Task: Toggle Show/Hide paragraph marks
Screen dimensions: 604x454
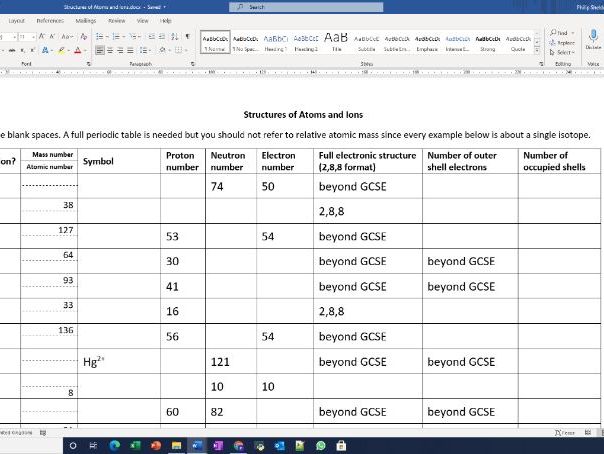Action: point(188,37)
